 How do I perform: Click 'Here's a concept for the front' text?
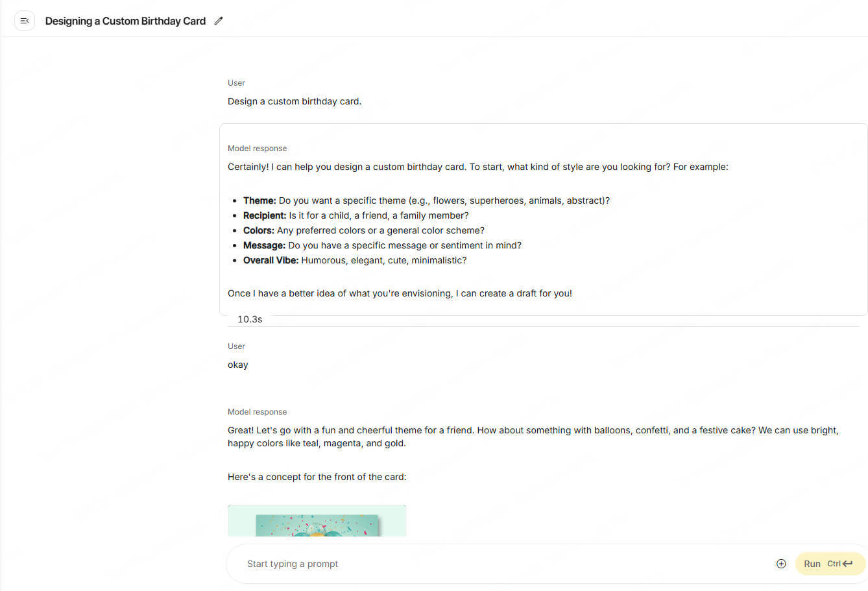[317, 477]
